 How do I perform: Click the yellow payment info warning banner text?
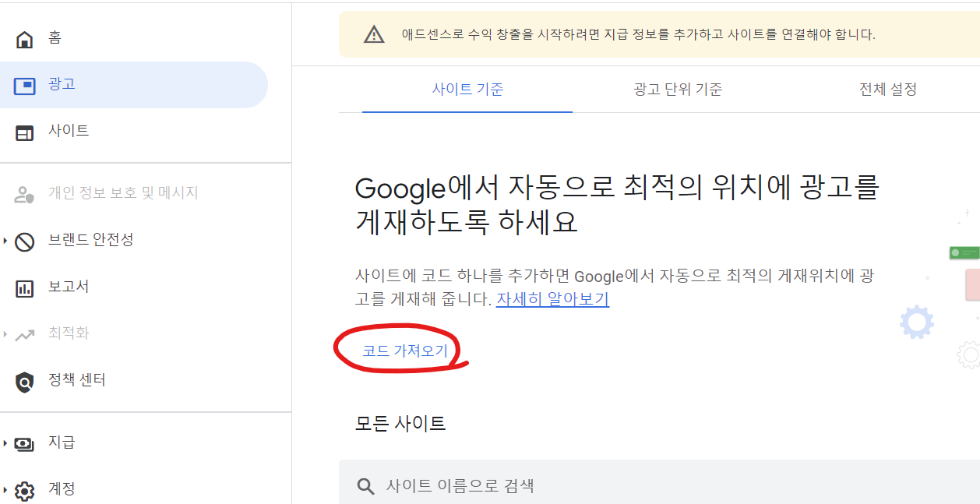pyautogui.click(x=638, y=34)
